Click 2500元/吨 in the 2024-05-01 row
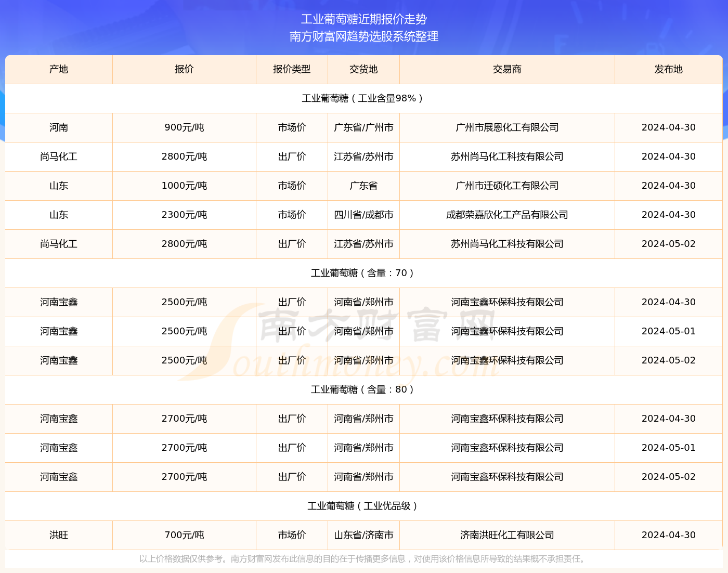This screenshot has height=573, width=728. (x=184, y=331)
